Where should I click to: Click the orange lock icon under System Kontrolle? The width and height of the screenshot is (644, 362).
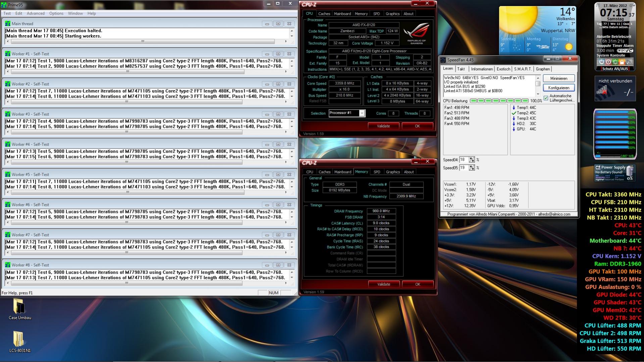pyautogui.click(x=622, y=62)
